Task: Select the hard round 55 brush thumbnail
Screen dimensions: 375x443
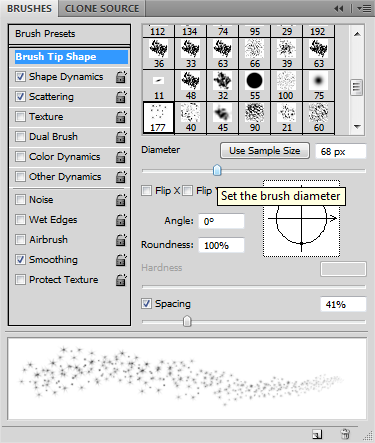Action: tap(255, 85)
